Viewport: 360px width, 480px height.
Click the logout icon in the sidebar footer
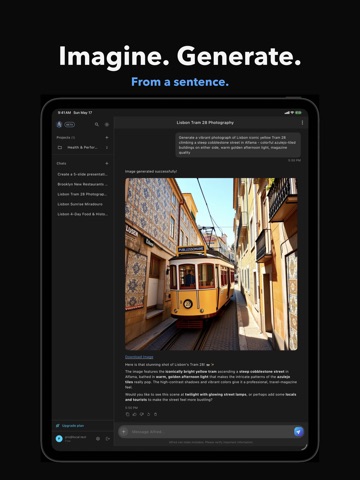click(x=107, y=439)
